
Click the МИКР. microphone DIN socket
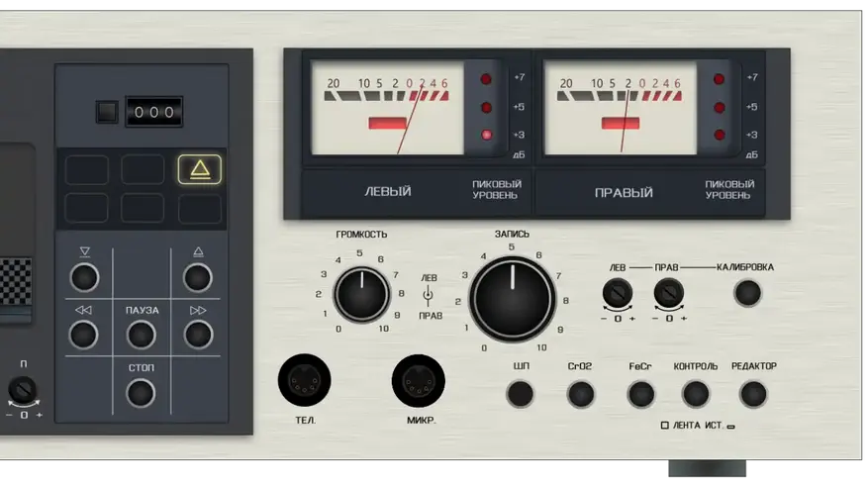coord(419,381)
